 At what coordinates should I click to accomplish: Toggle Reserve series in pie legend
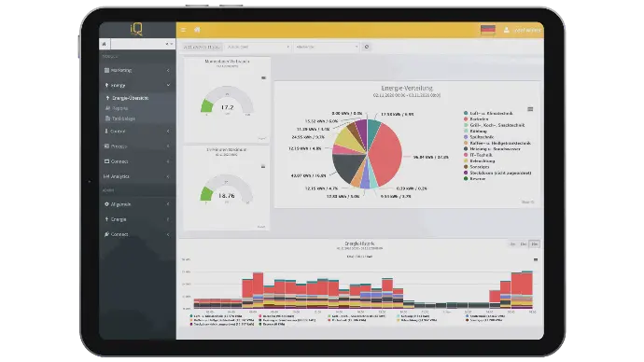tap(474, 178)
